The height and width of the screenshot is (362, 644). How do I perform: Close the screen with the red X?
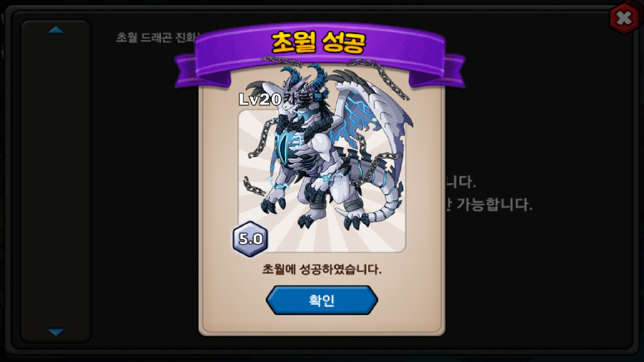tap(624, 18)
